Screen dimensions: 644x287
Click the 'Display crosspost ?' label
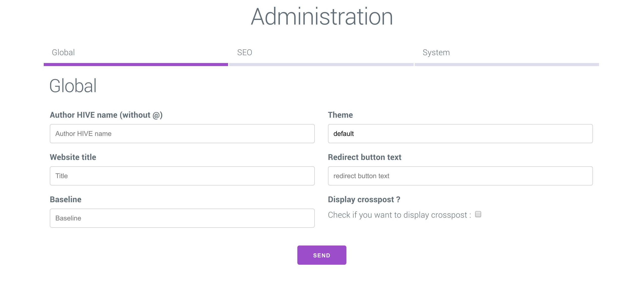(x=364, y=199)
